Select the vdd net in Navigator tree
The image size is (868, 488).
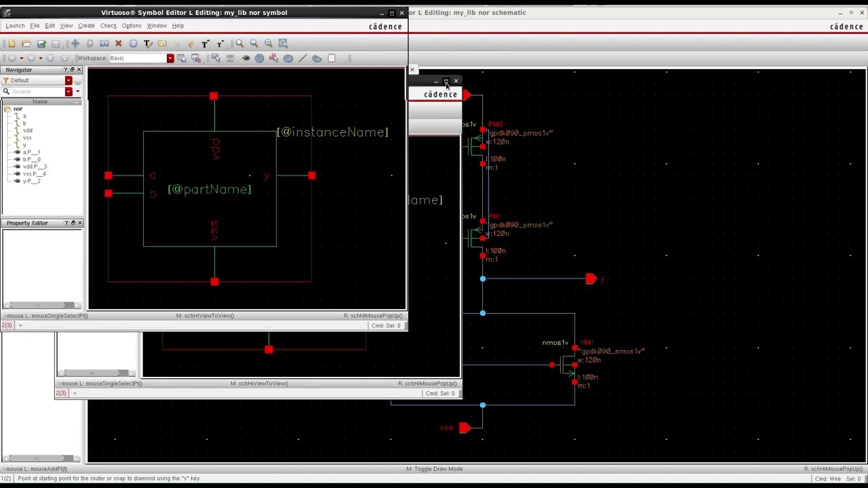pyautogui.click(x=27, y=131)
